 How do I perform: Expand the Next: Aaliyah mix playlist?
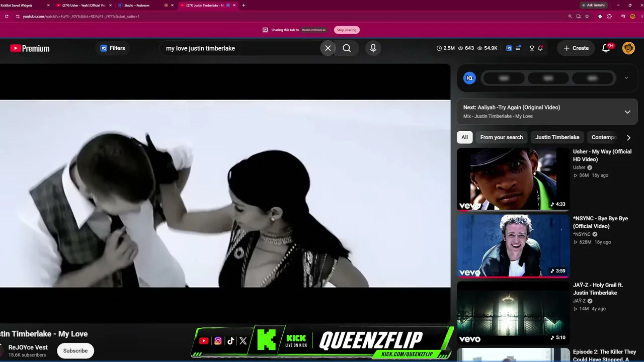pyautogui.click(x=627, y=112)
